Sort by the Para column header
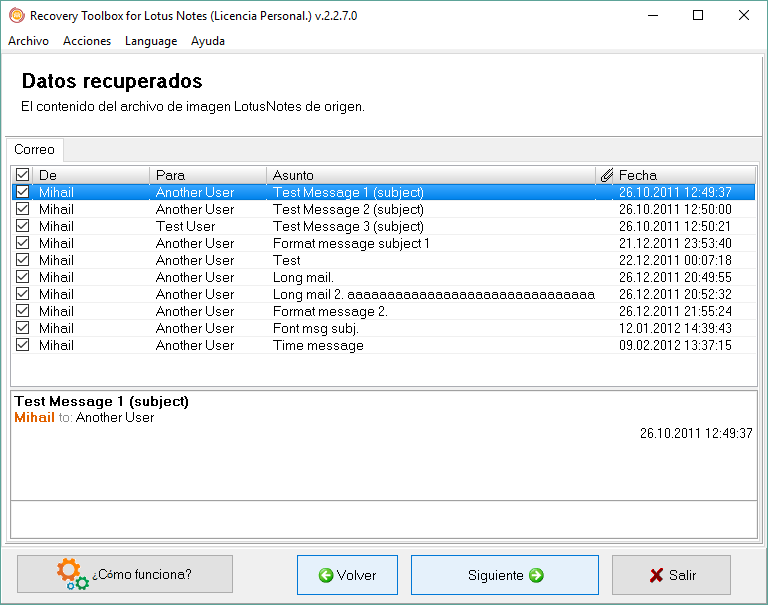The width and height of the screenshot is (768, 605). point(208,175)
